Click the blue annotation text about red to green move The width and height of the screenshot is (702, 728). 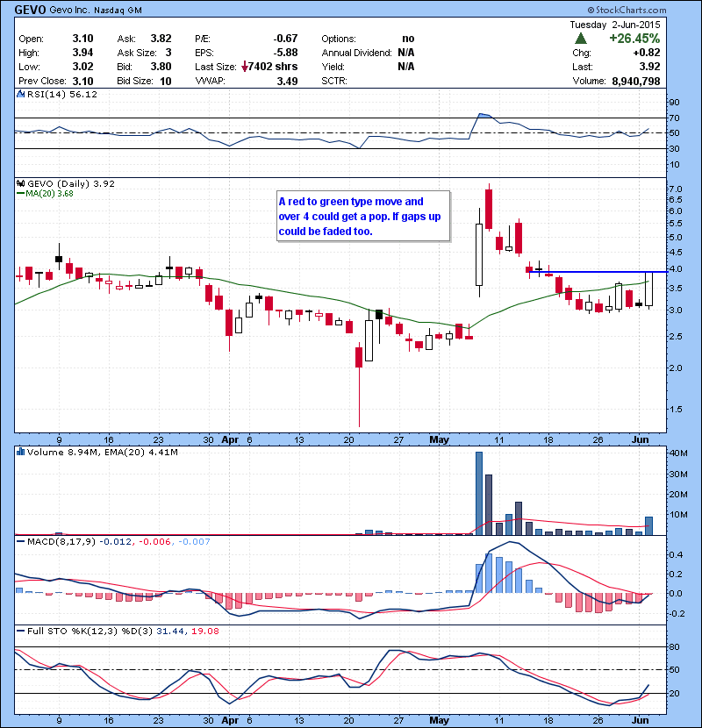coord(360,217)
